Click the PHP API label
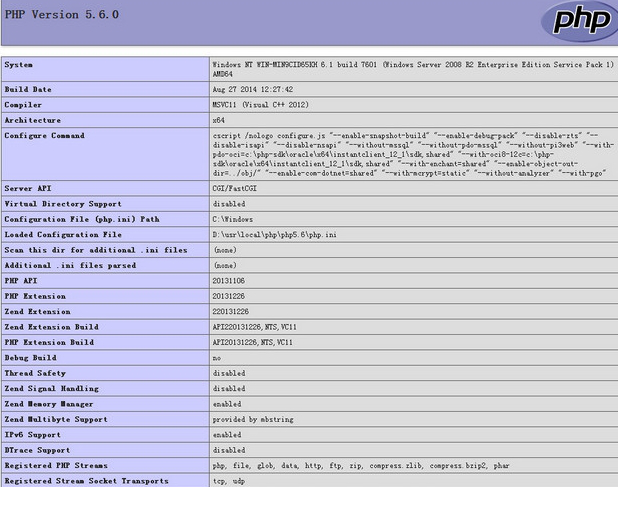 tap(20, 281)
